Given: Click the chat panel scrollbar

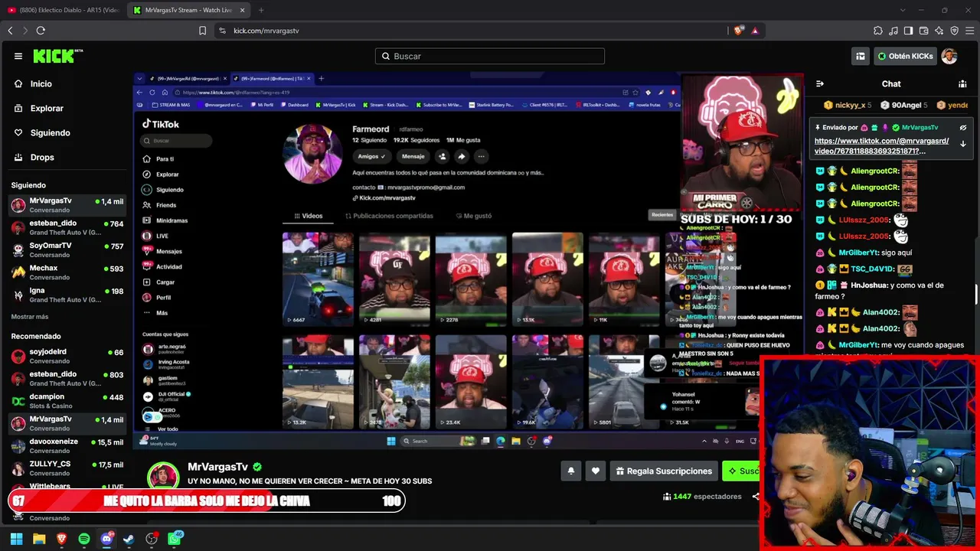Looking at the screenshot, I should tap(977, 295).
